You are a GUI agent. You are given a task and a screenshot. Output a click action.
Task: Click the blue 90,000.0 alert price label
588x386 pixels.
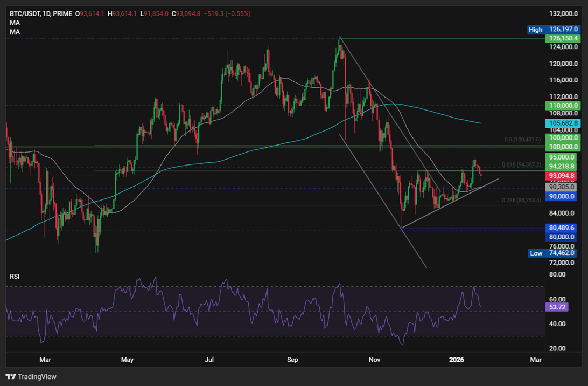[561, 197]
